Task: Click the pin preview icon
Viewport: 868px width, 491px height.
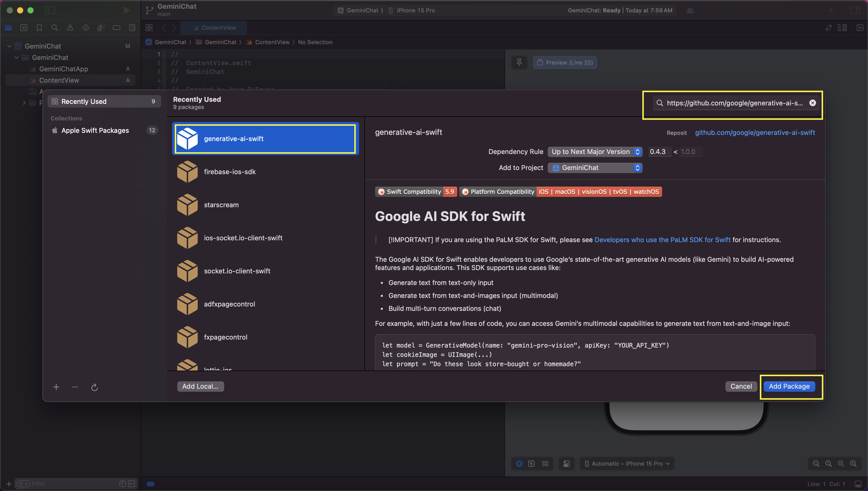Action: (519, 62)
